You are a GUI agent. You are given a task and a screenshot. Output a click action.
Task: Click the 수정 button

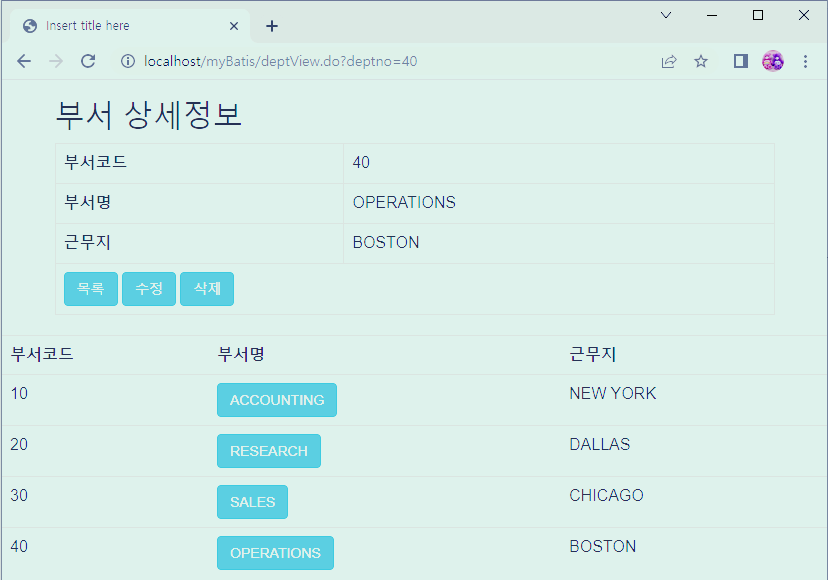149,289
